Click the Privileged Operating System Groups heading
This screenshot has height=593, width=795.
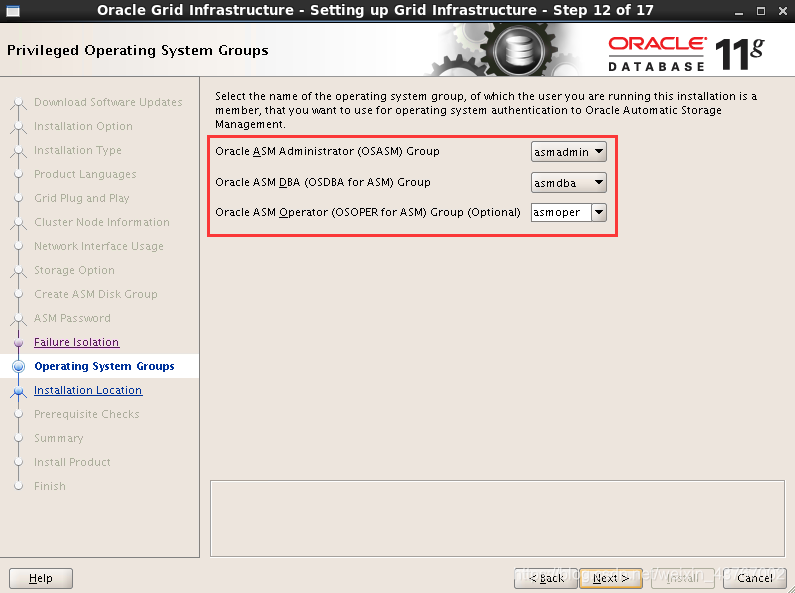(x=138, y=50)
